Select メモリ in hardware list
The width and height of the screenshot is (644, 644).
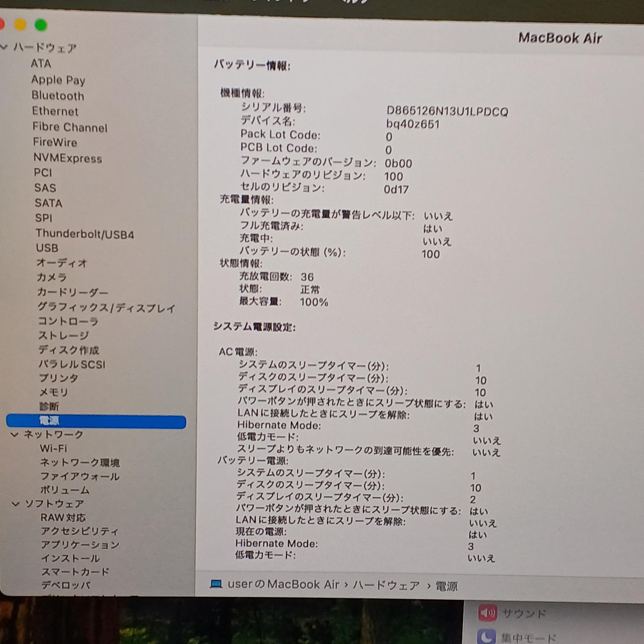53,392
